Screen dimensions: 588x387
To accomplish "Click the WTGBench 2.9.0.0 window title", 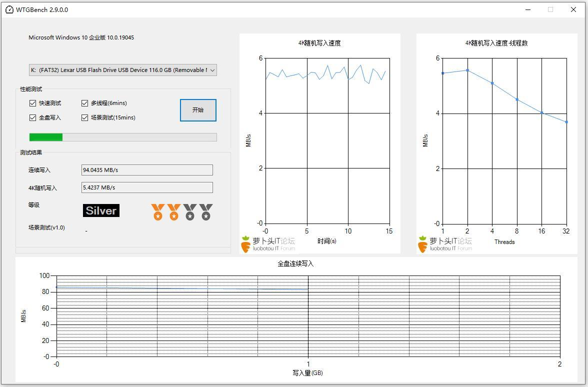I will (42, 10).
